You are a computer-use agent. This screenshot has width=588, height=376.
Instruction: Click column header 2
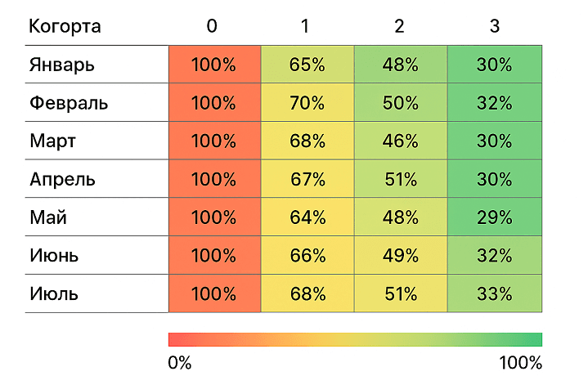(x=399, y=26)
